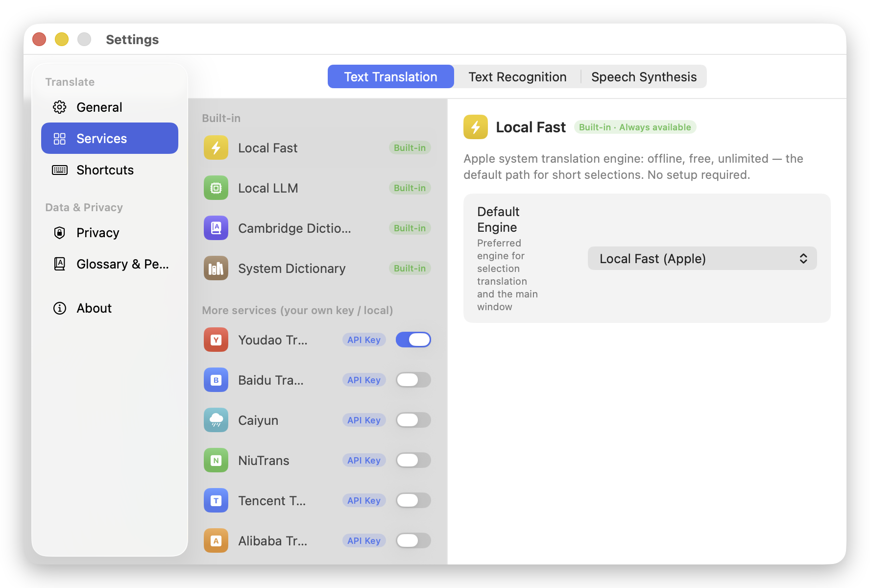Click the General gear icon

pos(60,107)
